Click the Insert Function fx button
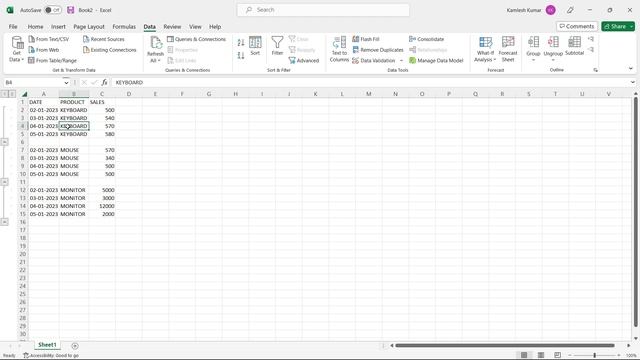Image resolution: width=640 pixels, height=360 pixels. click(104, 82)
